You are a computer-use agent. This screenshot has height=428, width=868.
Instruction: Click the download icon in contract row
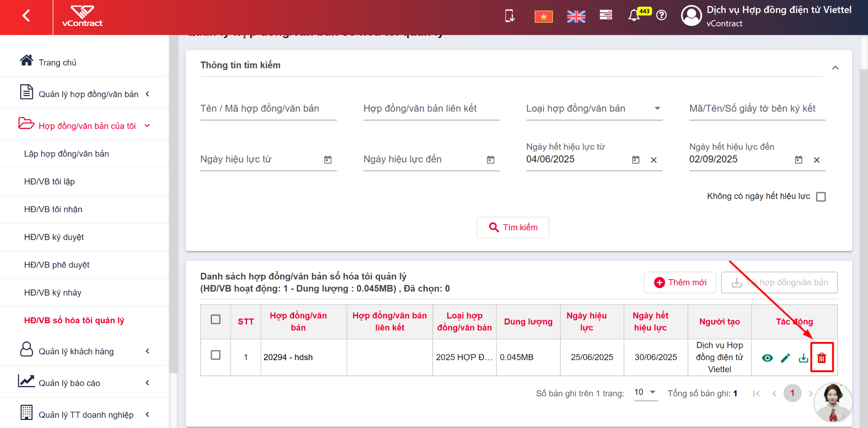[x=804, y=358]
